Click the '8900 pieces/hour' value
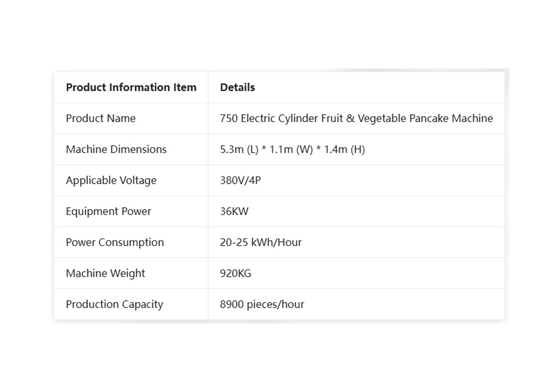The height and width of the screenshot is (392, 560). point(262,304)
